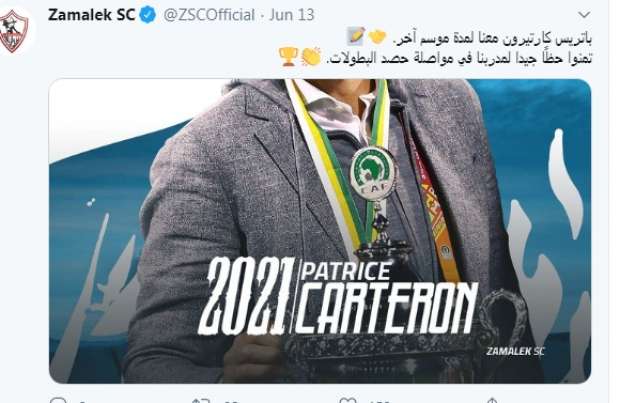This screenshot has width=620, height=403.
Task: Retweet the Patrice Carteron announcement
Action: pyautogui.click(x=200, y=400)
